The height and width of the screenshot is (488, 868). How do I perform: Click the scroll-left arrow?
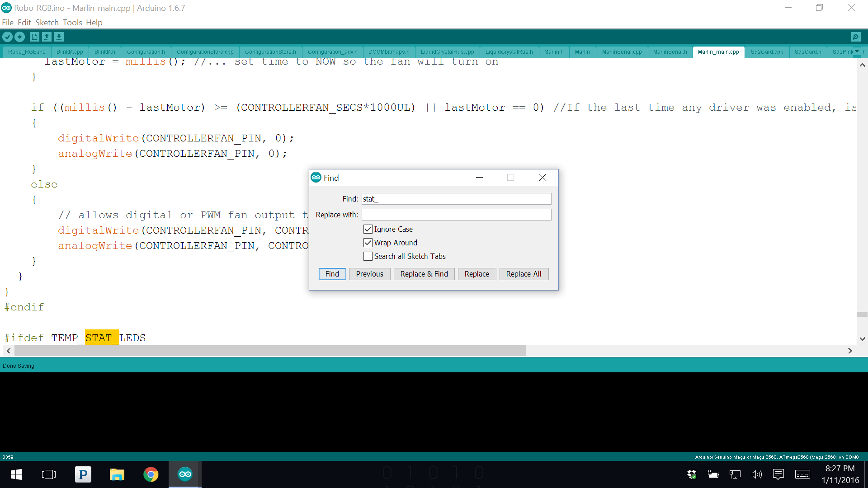point(9,351)
